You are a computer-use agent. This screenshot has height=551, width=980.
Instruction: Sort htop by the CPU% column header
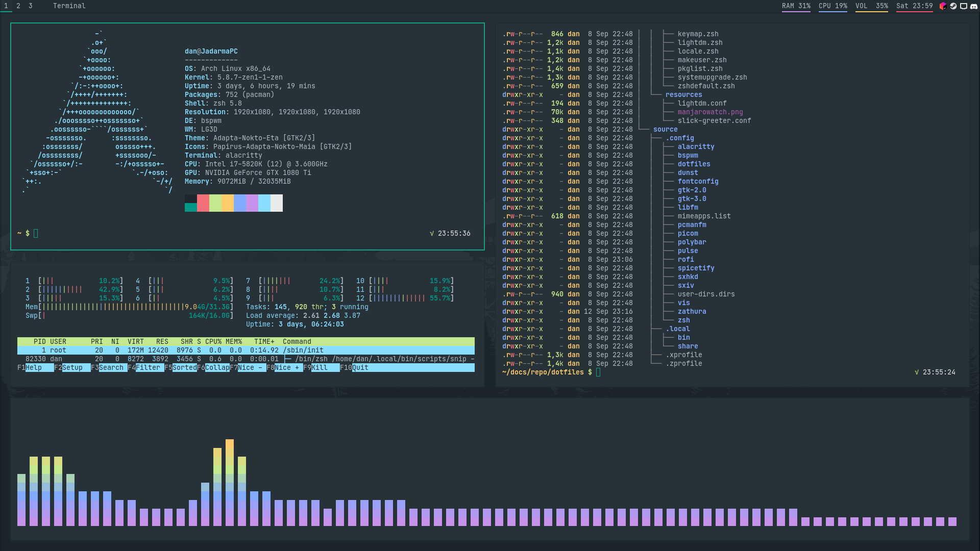[x=213, y=342]
